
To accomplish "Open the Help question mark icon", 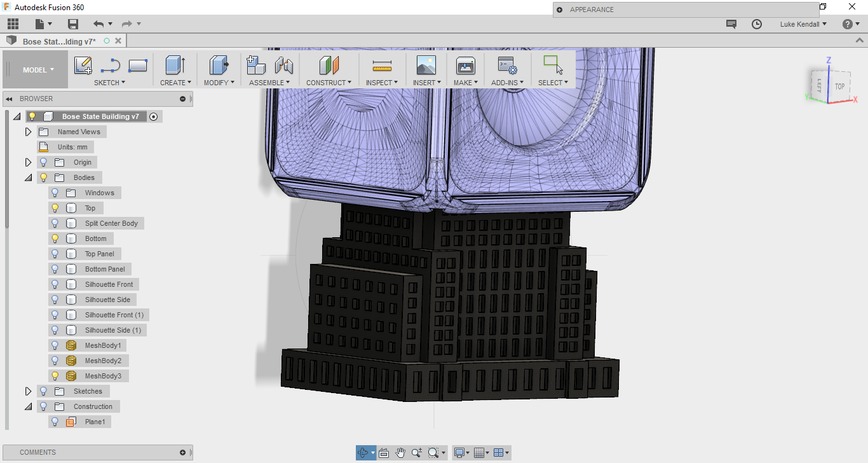I will tap(848, 24).
